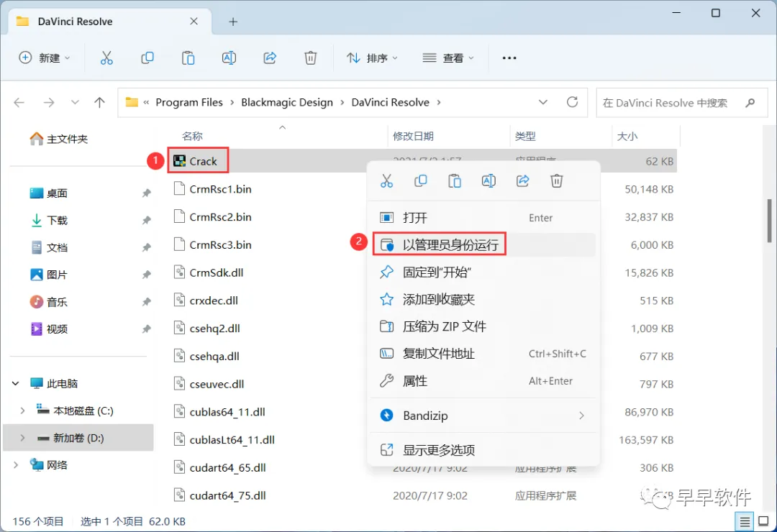Sort by the 类型 column header

pyautogui.click(x=525, y=136)
